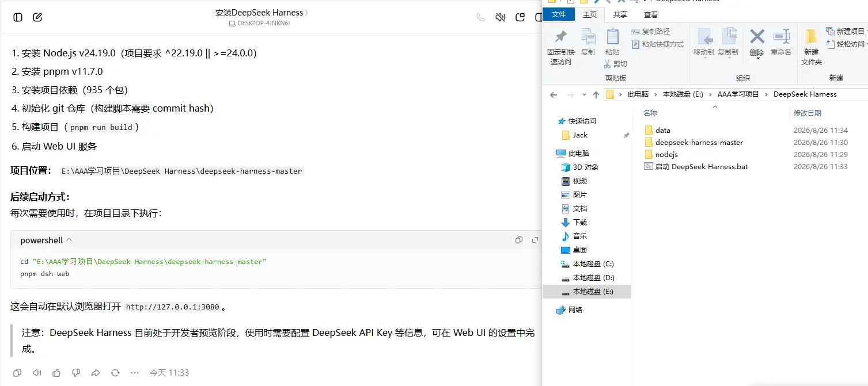Click 粘贴快捷方式 in the ribbon
This screenshot has width=868, height=386.
(x=658, y=44)
